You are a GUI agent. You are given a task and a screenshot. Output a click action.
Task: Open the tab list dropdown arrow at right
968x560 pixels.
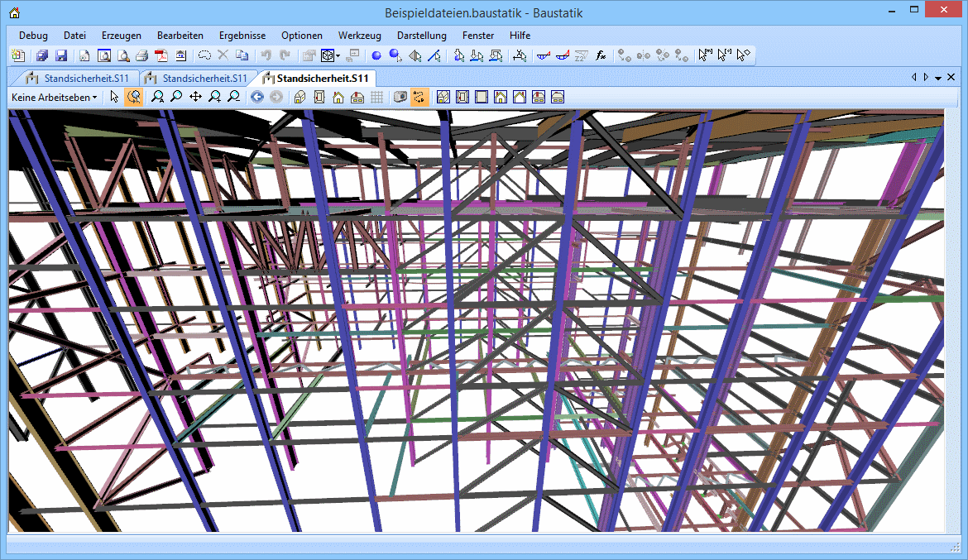pyautogui.click(x=938, y=78)
